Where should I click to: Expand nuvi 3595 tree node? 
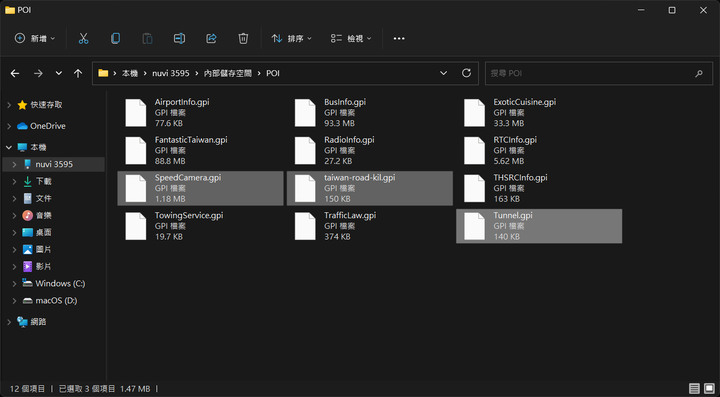tap(15, 164)
